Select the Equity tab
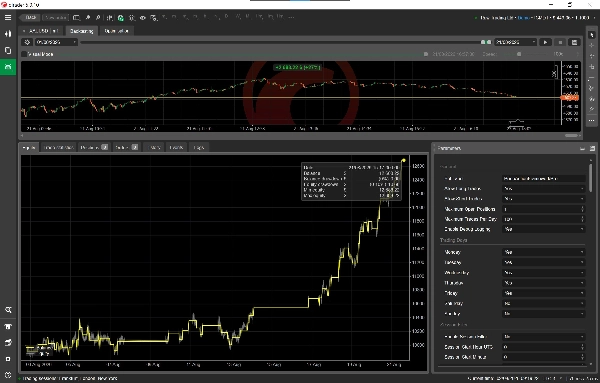Viewport: 600px width, 383px height. [29, 147]
